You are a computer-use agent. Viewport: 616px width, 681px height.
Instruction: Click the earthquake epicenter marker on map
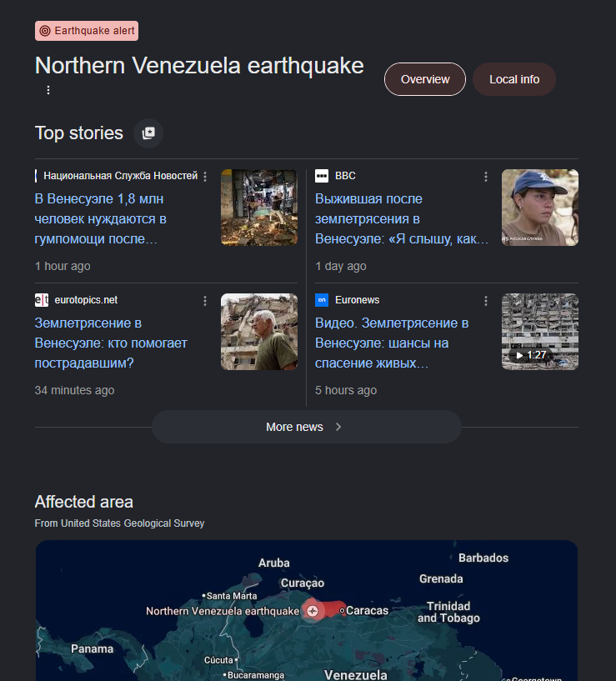point(313,611)
